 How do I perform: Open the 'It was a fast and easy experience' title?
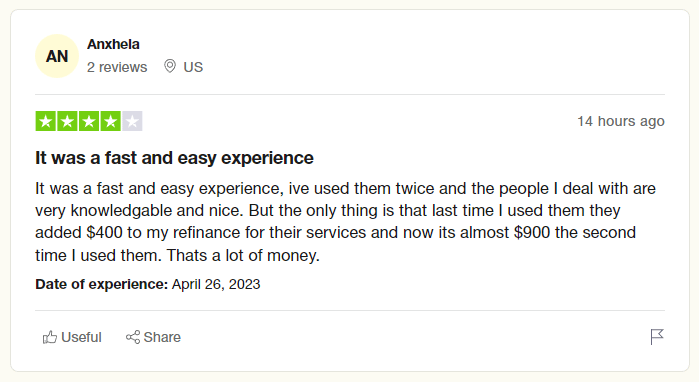tap(174, 158)
